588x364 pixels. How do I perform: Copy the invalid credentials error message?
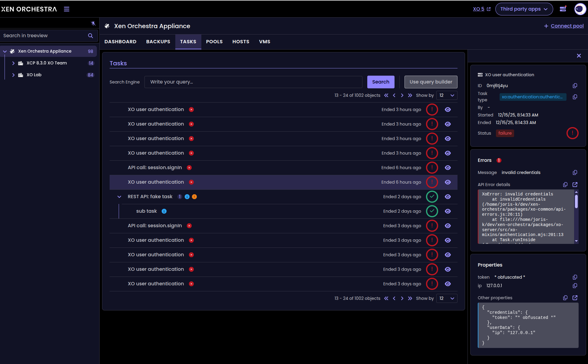point(575,172)
